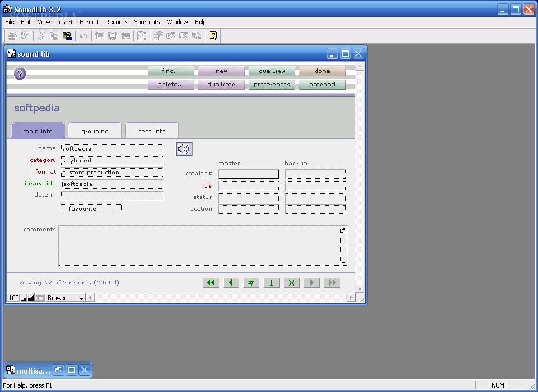Image resolution: width=538 pixels, height=392 pixels.
Task: Click the library title input field
Action: [113, 184]
